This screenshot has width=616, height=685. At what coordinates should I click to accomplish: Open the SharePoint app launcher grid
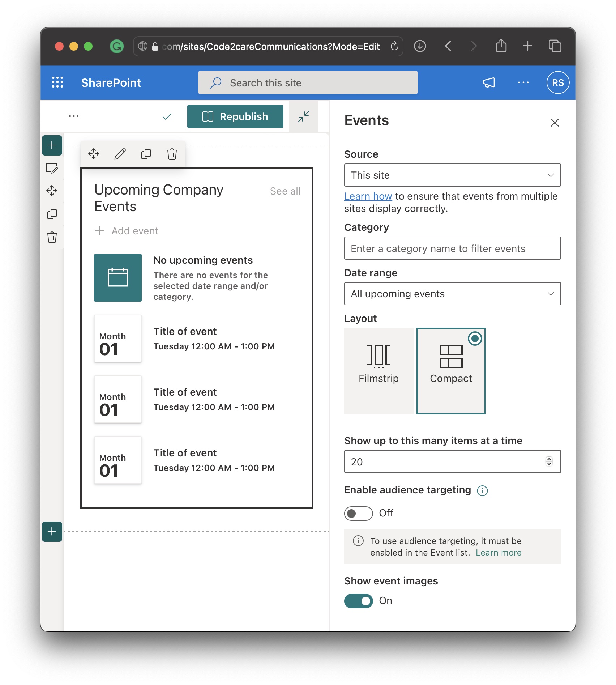coord(57,82)
